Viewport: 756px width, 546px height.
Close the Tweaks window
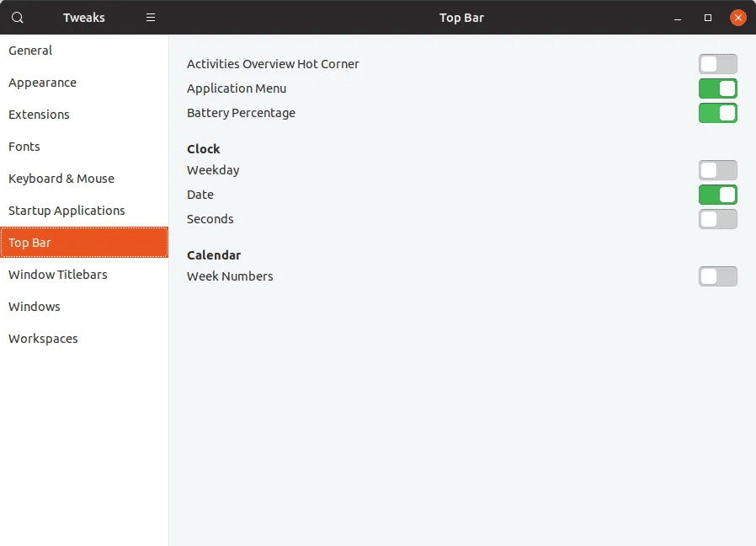[x=737, y=18]
